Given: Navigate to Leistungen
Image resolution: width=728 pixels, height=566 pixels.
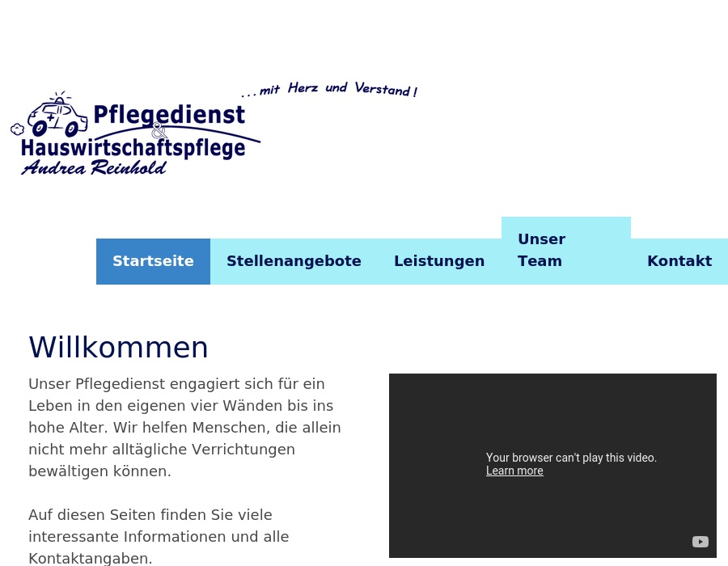Looking at the screenshot, I should coord(439,260).
